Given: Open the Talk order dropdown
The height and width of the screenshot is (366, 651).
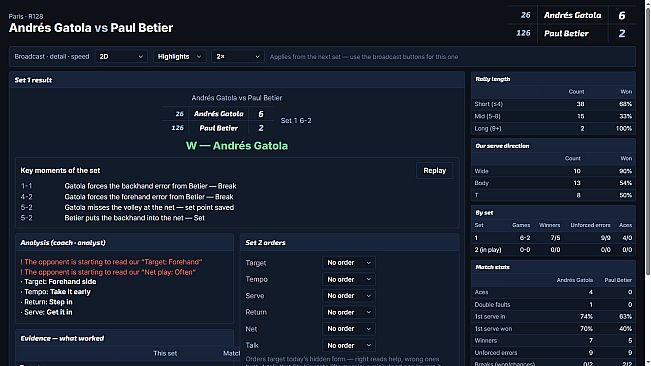Looking at the screenshot, I should (x=349, y=345).
